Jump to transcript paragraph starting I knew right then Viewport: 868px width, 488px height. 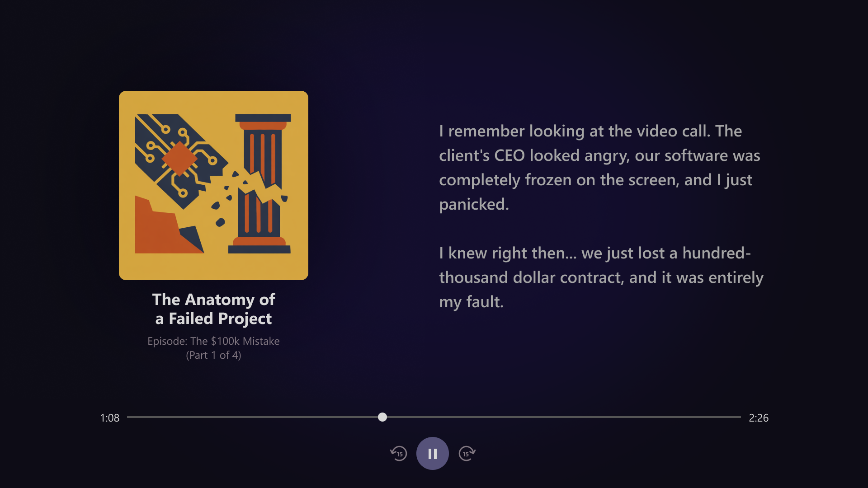[601, 277]
